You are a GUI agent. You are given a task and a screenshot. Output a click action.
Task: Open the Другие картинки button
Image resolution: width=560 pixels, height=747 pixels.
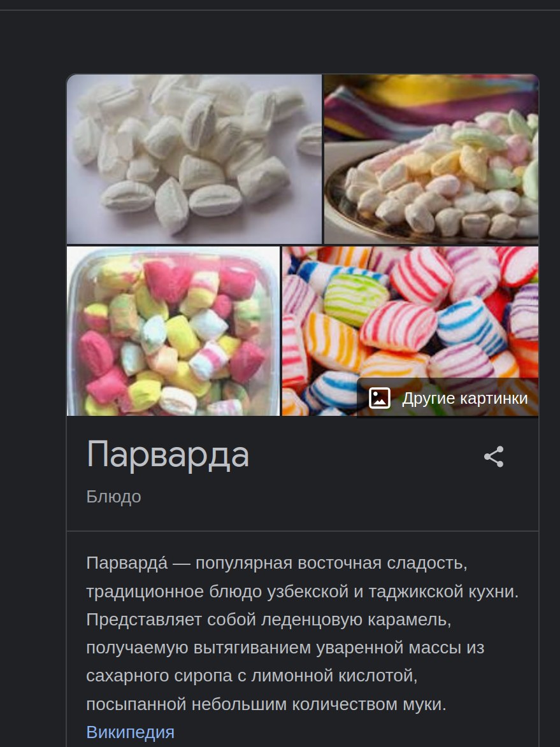click(x=447, y=397)
